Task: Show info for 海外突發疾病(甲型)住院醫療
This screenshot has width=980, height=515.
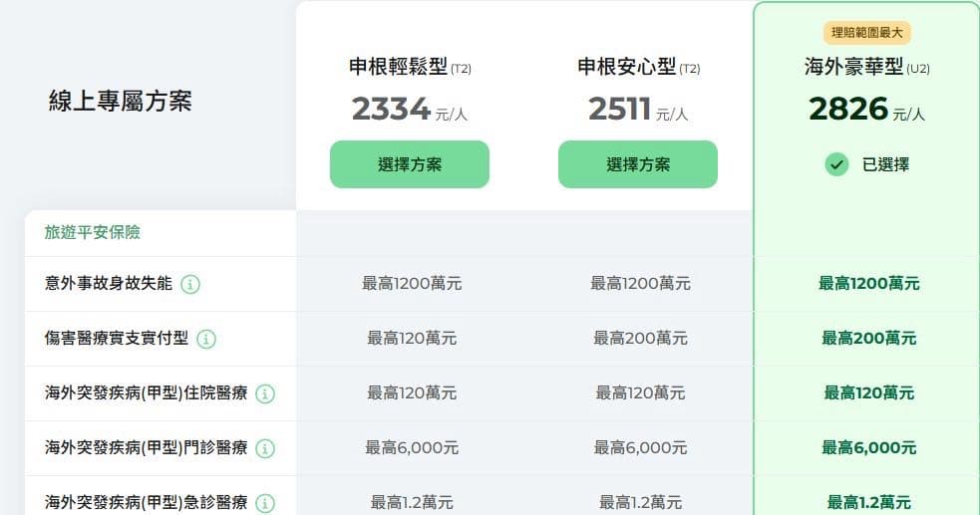Action: click(x=265, y=393)
